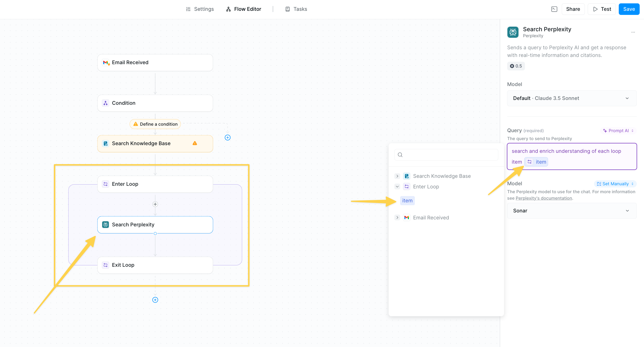The width and height of the screenshot is (644, 347).
Task: Switch to the Settings tab
Action: coord(200,9)
